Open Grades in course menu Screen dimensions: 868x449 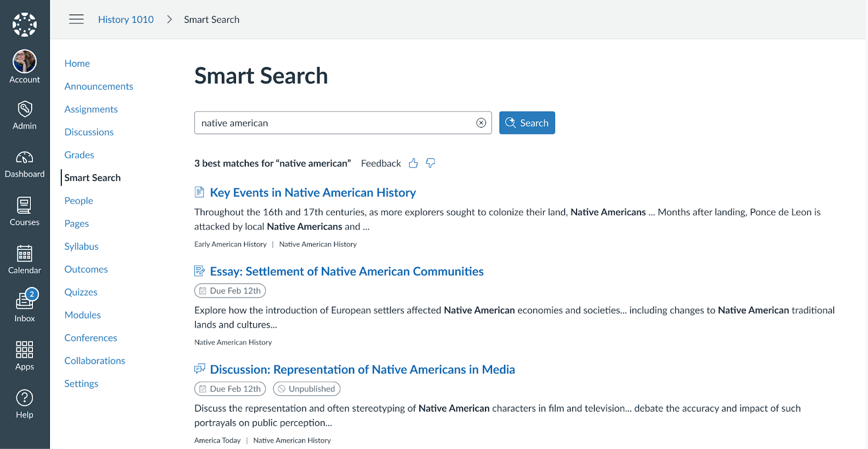click(x=79, y=155)
